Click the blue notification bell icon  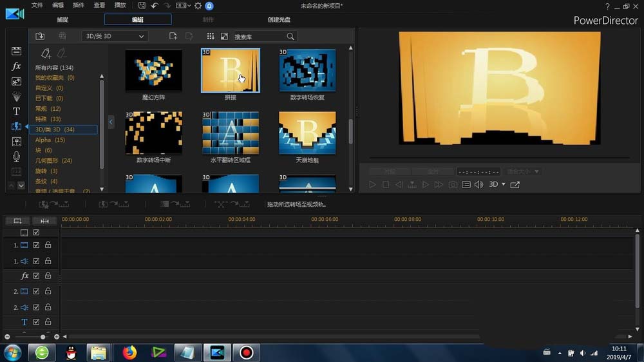(x=209, y=6)
